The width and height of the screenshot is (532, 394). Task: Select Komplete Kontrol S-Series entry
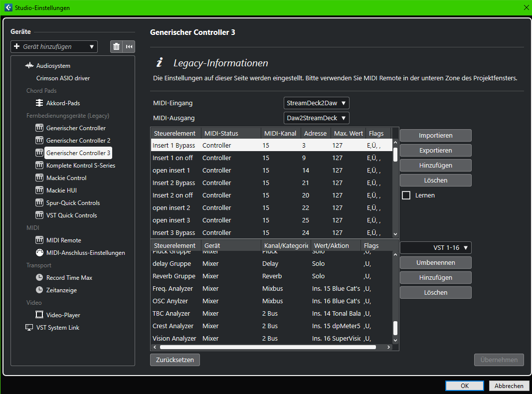80,166
